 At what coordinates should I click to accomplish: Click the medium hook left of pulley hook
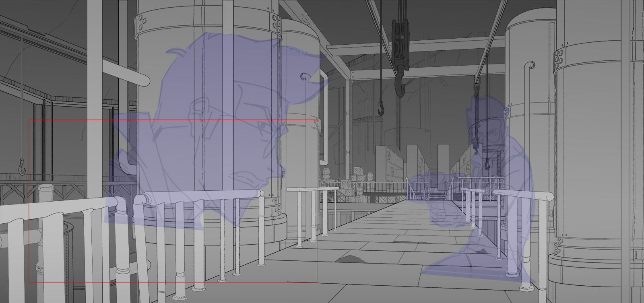[x=381, y=109]
